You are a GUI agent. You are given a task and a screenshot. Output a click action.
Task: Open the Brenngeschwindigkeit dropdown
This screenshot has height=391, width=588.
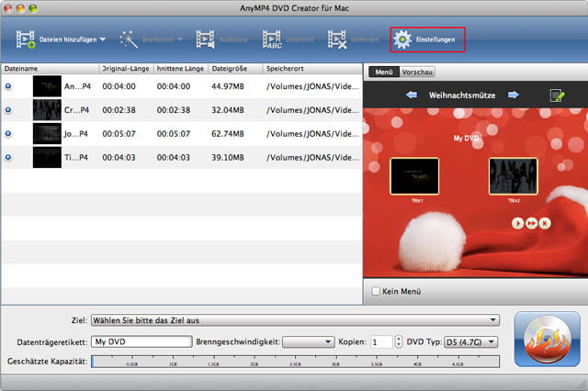coord(309,341)
